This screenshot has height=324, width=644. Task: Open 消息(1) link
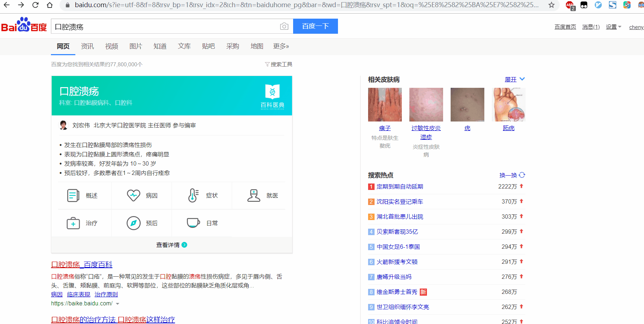591,27
